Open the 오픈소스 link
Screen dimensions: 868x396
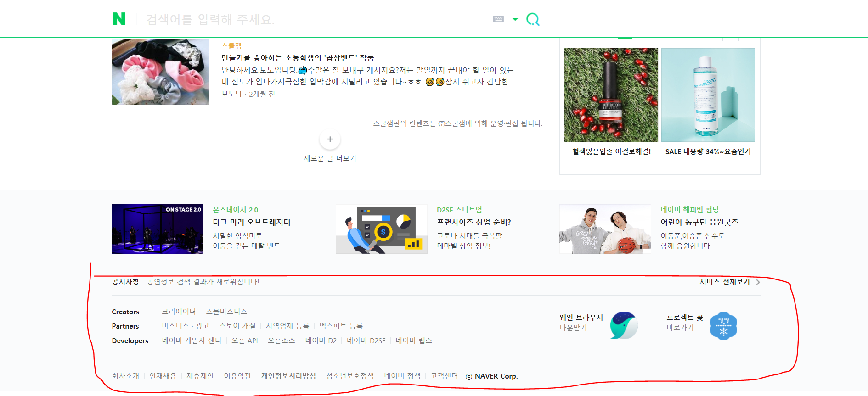pyautogui.click(x=282, y=340)
